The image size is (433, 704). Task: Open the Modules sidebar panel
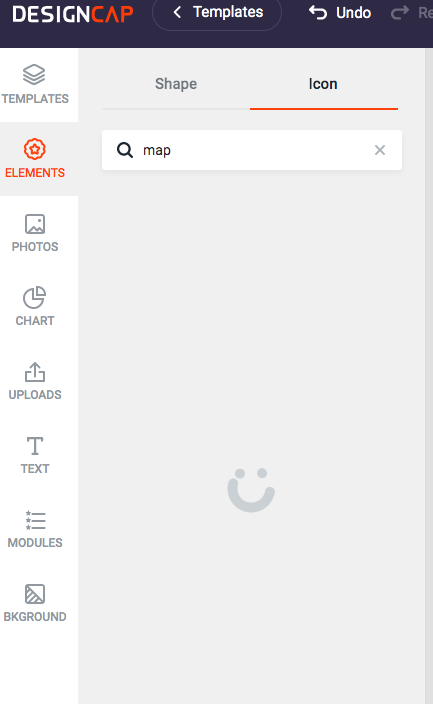35,529
